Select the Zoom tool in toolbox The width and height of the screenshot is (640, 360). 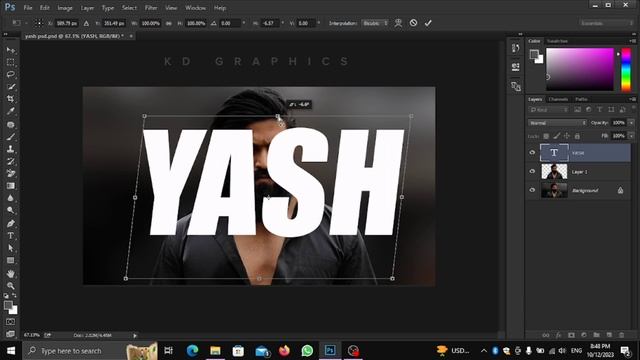[x=11, y=286]
